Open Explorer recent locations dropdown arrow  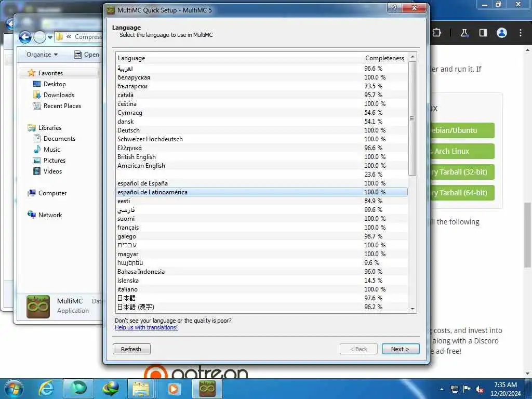click(50, 37)
